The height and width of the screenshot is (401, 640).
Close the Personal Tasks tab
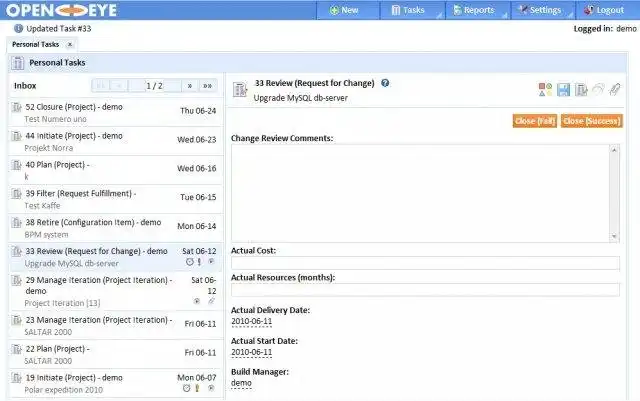(x=70, y=45)
